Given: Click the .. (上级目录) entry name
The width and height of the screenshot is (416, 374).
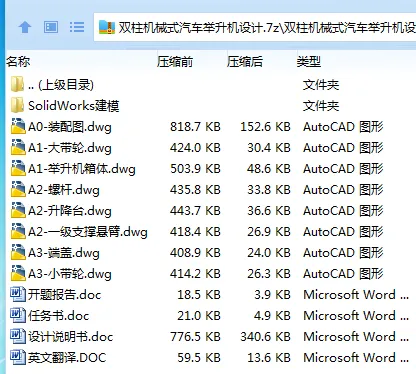Looking at the screenshot, I should (61, 85).
